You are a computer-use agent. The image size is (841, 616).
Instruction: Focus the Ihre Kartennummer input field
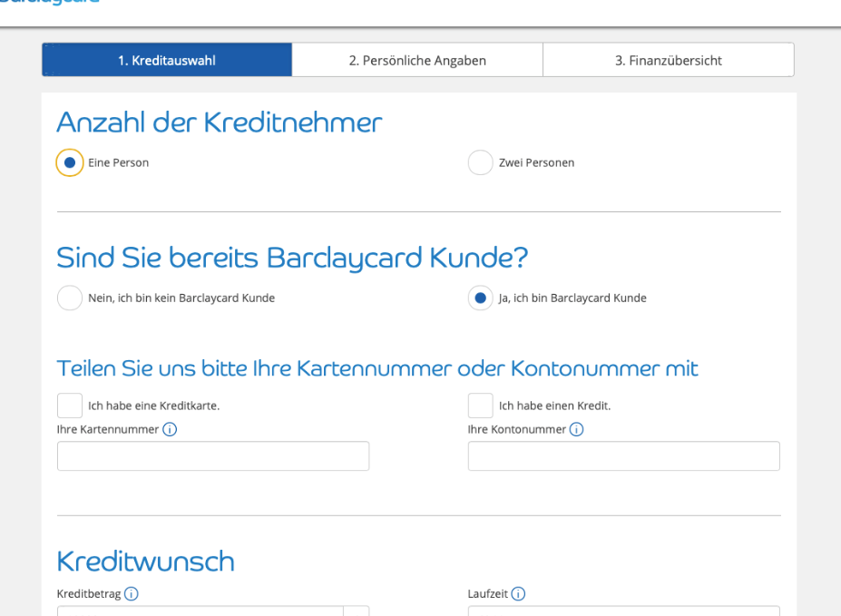pos(213,456)
